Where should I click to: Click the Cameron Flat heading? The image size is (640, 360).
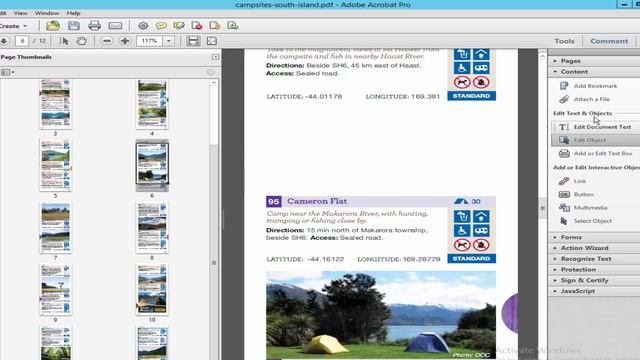[x=317, y=201]
